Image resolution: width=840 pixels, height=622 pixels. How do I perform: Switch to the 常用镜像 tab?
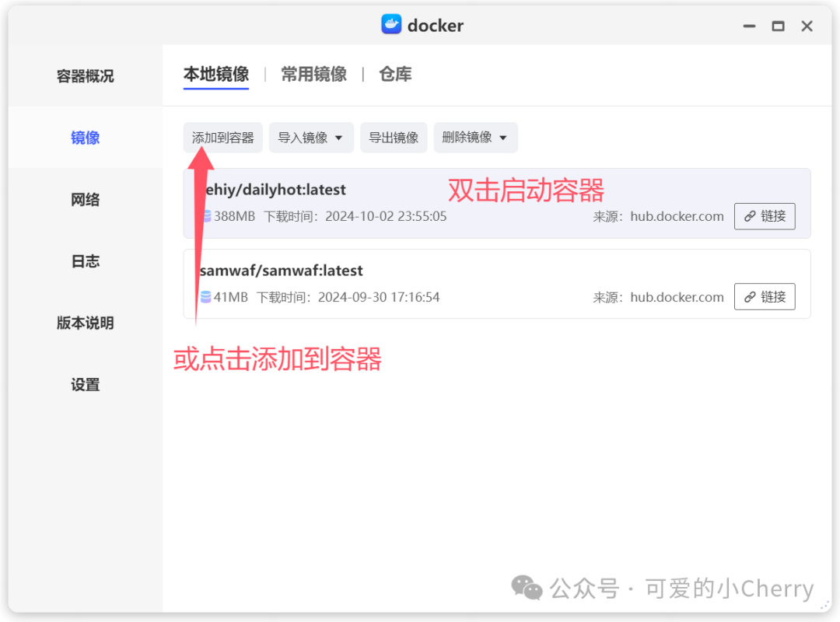(314, 74)
